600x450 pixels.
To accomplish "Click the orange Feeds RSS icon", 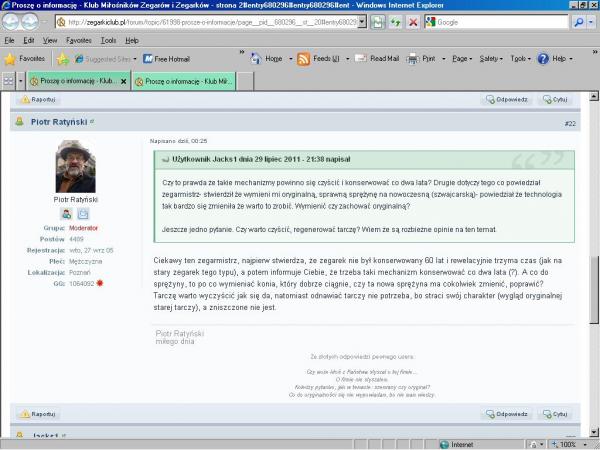I will pyautogui.click(x=303, y=59).
